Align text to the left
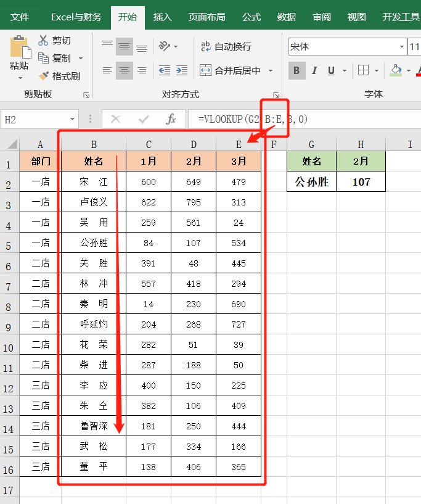The image size is (421, 504). pos(107,70)
